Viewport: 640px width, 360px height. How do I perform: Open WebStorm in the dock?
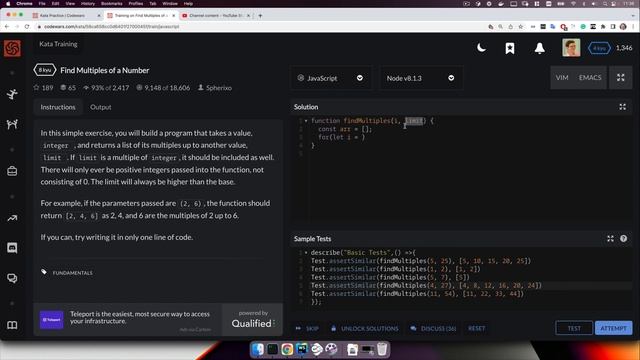[302, 349]
